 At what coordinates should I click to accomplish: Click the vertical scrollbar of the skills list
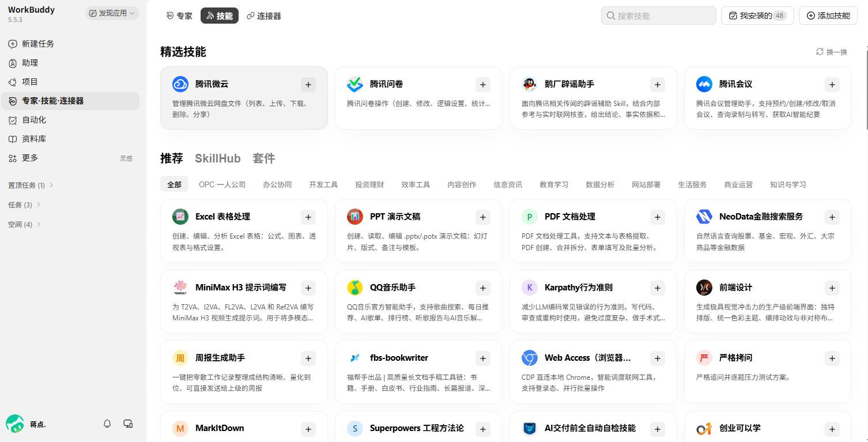pyautogui.click(x=866, y=89)
